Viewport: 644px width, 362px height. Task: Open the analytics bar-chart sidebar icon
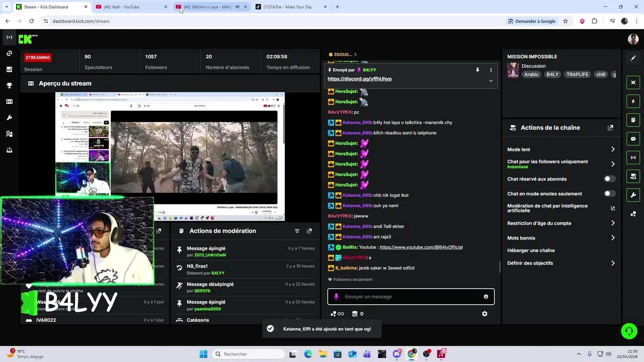9,69
